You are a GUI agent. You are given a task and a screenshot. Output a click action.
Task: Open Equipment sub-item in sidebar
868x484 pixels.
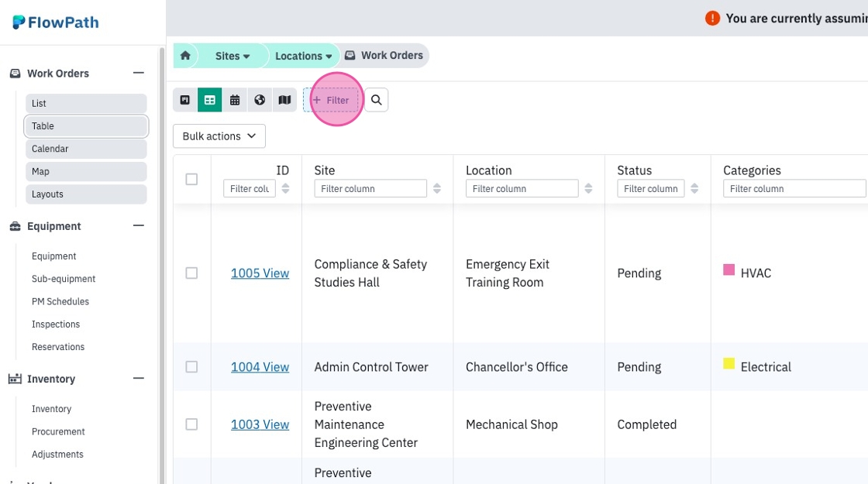coord(53,256)
